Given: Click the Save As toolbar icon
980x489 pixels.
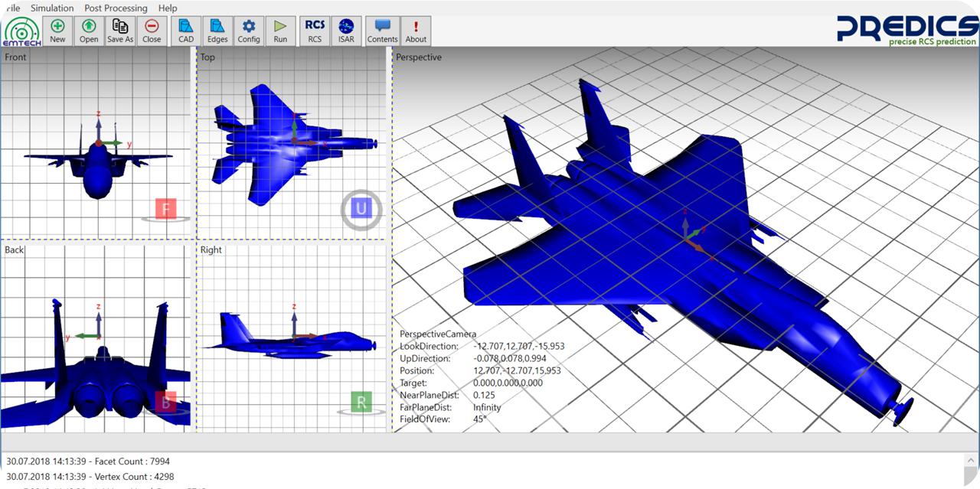Looking at the screenshot, I should click(120, 31).
